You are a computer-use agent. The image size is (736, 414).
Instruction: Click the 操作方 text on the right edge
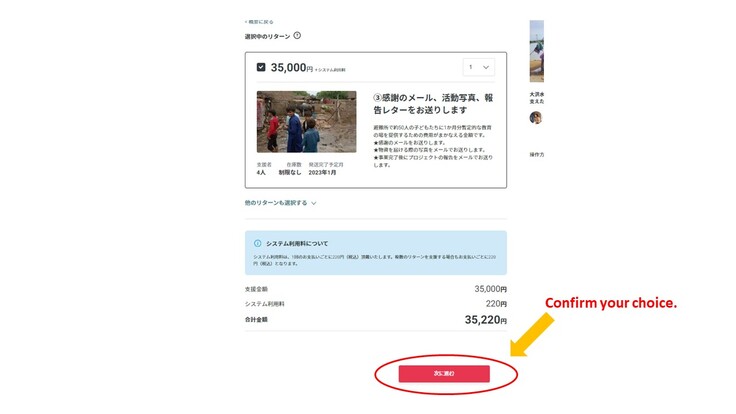click(537, 155)
